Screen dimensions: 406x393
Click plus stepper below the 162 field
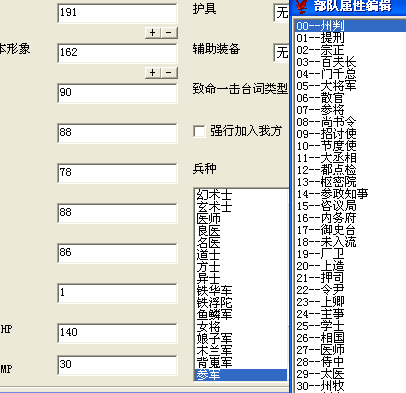153,73
